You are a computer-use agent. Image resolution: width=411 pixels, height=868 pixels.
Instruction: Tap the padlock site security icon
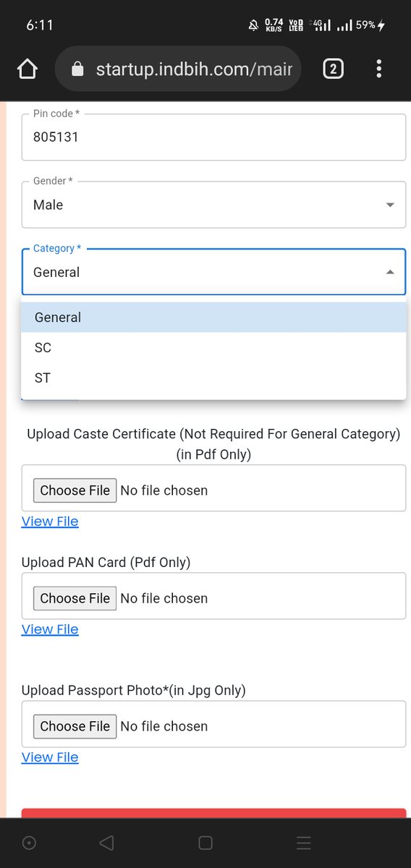pyautogui.click(x=78, y=69)
